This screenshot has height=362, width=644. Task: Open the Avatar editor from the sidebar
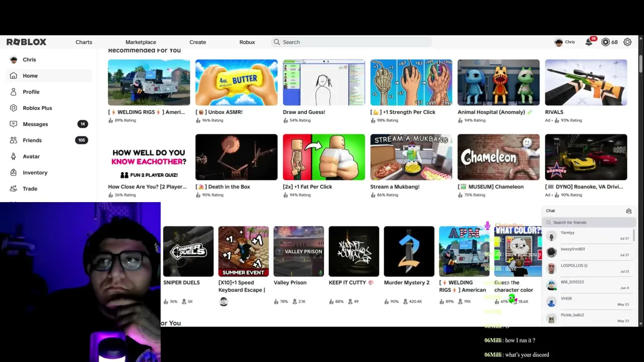(49, 156)
